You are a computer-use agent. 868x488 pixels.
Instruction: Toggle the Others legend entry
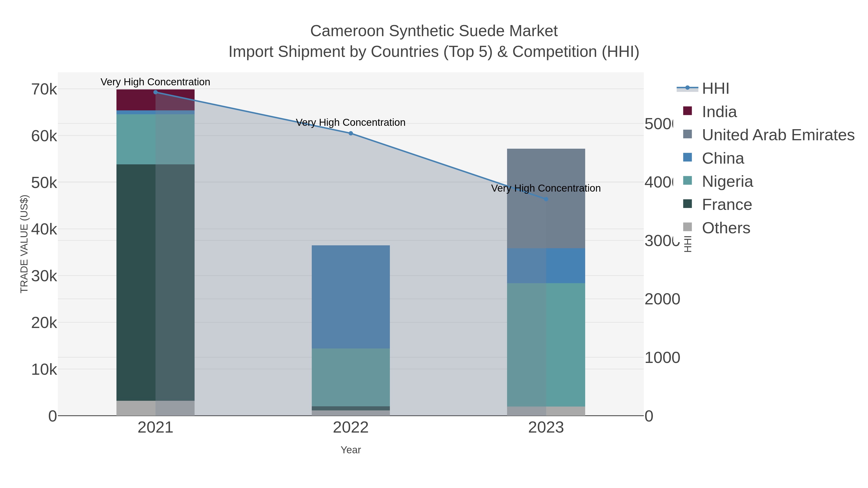pos(716,228)
